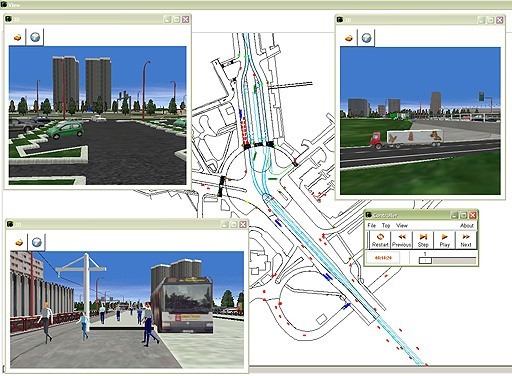The width and height of the screenshot is (512, 376).
Task: Click the orange time display field
Action: pyautogui.click(x=383, y=258)
